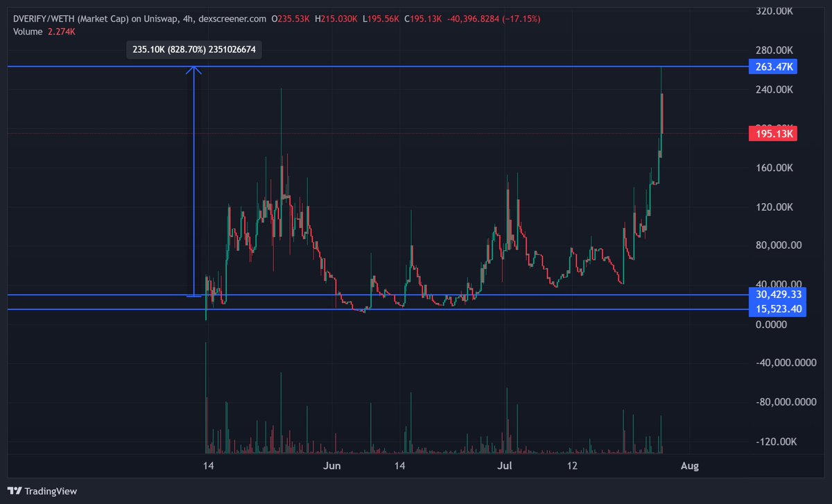Select the 263.47K price level label
The image size is (832, 504).
point(772,67)
